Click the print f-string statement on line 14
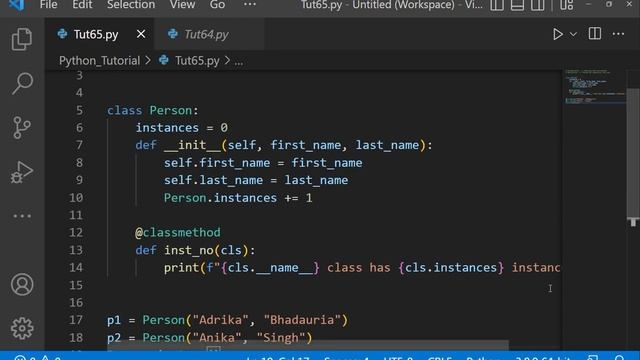The width and height of the screenshot is (640, 360). point(362,268)
